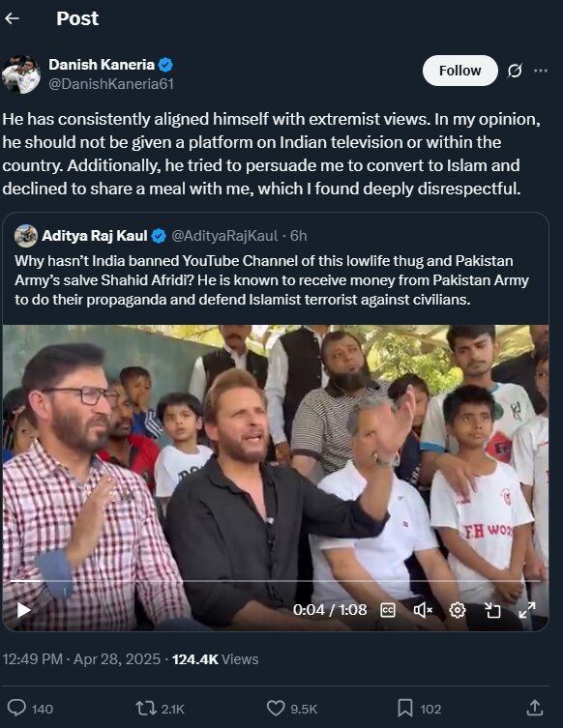Viewport: 563px width, 728px height.
Task: Reply to the post with comment icon
Action: (x=17, y=708)
